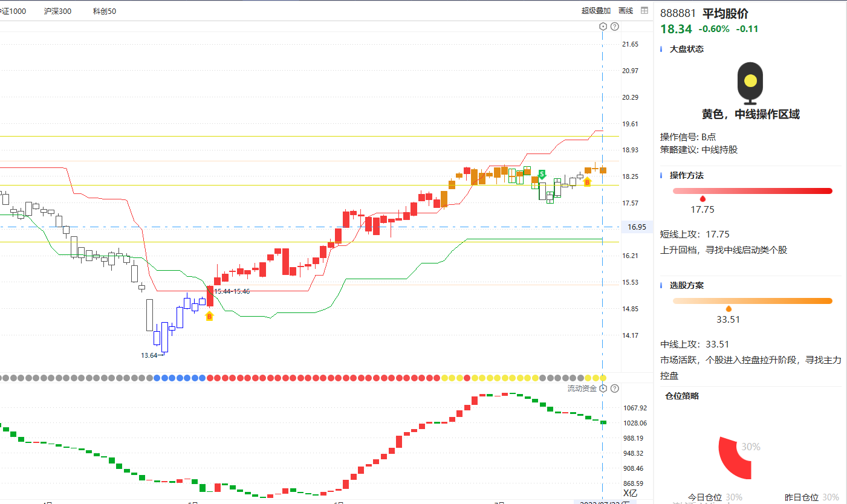
Task: Click the 888881 平均股价 stock title
Action: 704,13
